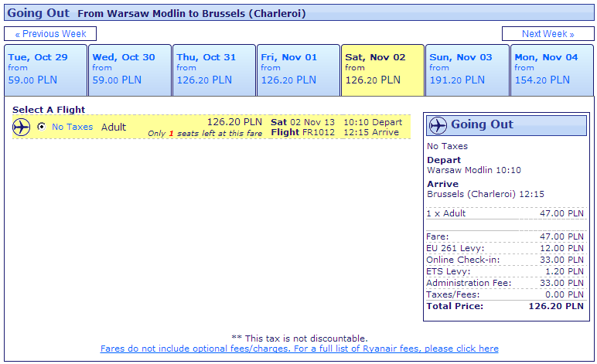Viewport: 597px width, 364px height.
Task: Click the Taxes/Fees line
Action: [505, 294]
